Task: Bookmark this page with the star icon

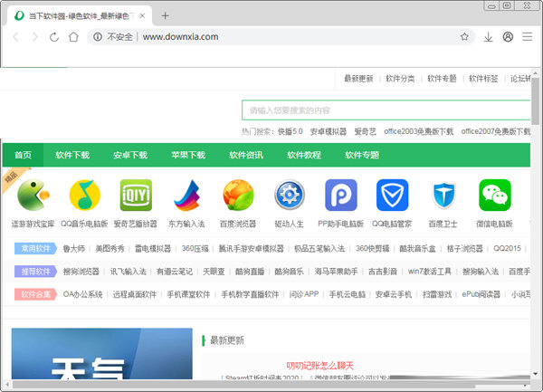Action: coord(464,37)
